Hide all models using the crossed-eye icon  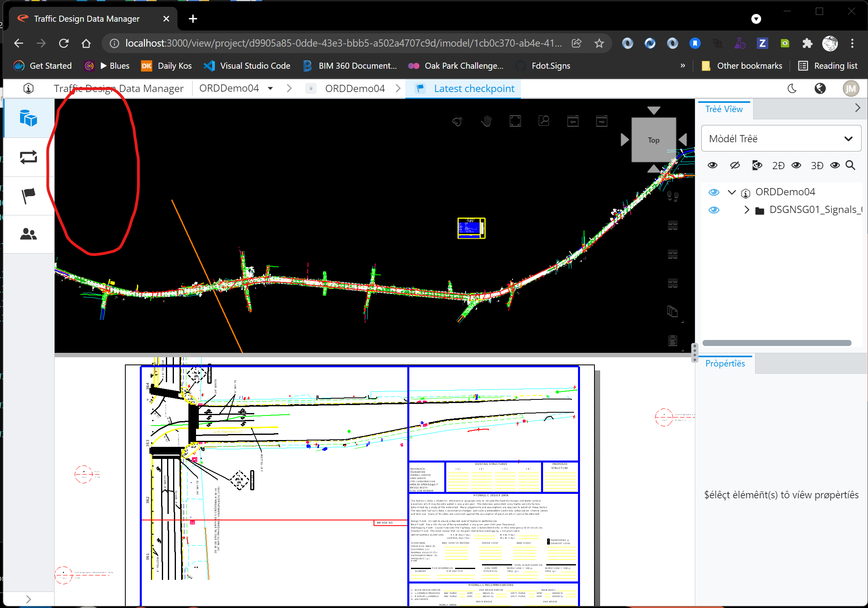735,165
